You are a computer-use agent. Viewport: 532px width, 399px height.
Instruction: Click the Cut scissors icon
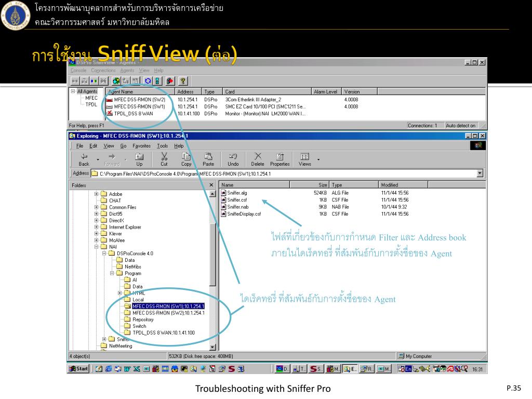coord(164,156)
